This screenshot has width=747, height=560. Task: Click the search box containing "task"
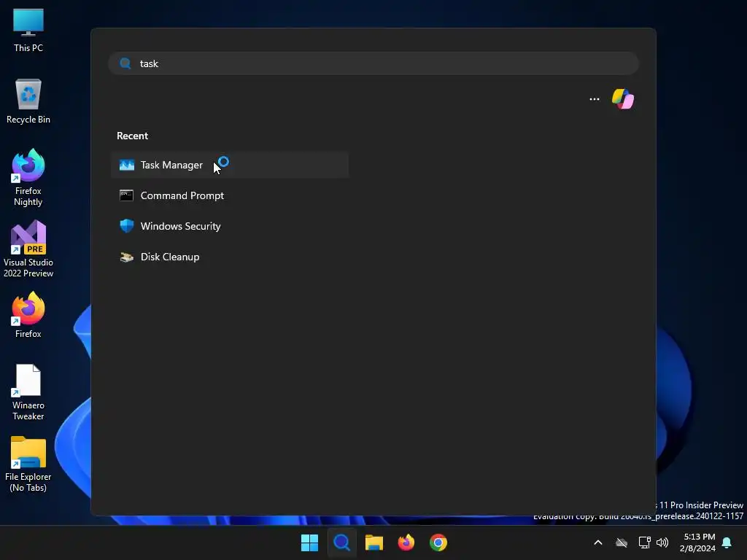click(x=373, y=63)
